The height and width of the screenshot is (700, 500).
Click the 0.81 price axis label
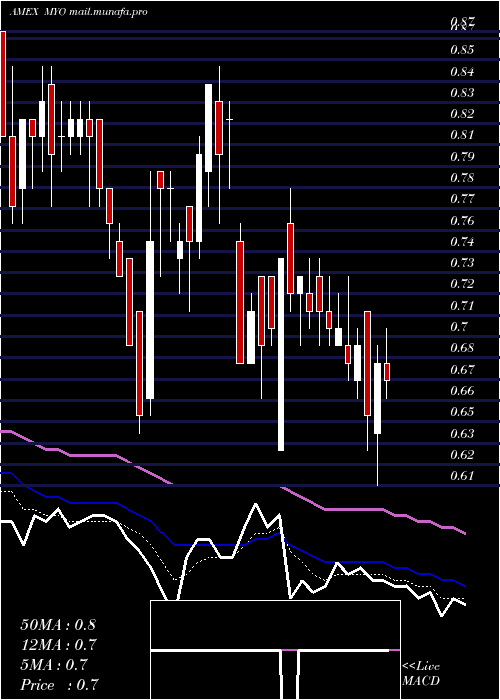click(x=462, y=135)
